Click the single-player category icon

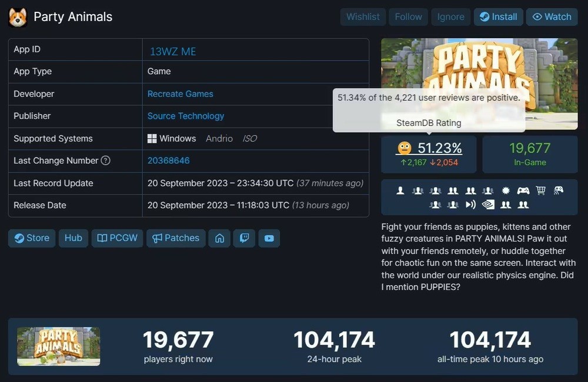click(x=400, y=191)
